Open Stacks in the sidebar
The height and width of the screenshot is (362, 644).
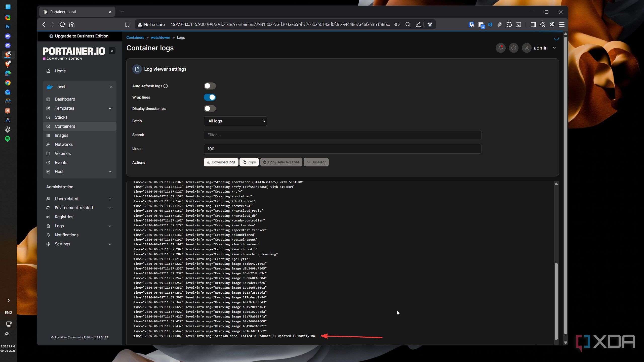pyautogui.click(x=79, y=117)
